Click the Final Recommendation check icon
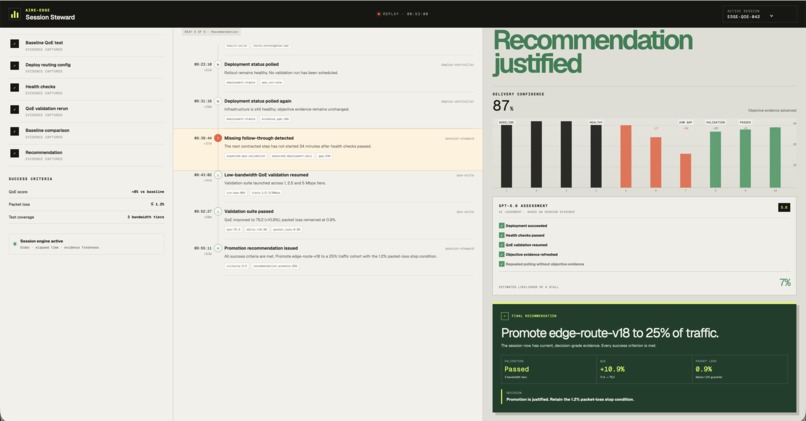This screenshot has width=806, height=421. click(x=504, y=316)
